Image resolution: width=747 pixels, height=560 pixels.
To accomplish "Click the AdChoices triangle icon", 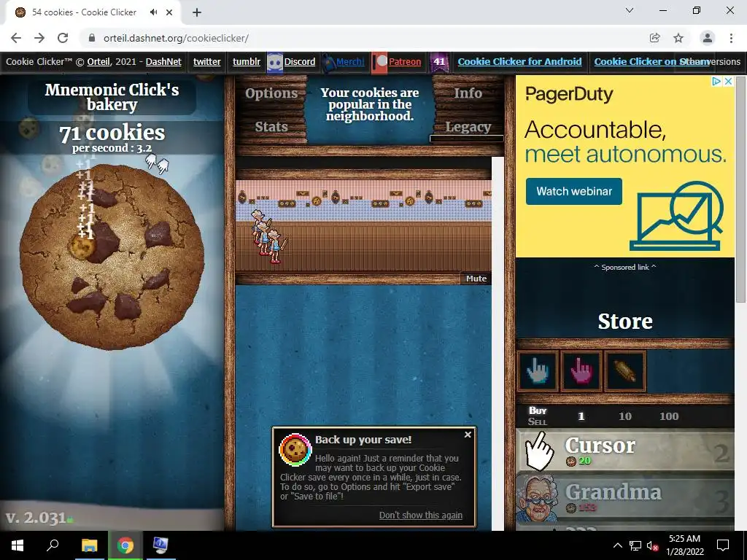I will click(716, 82).
